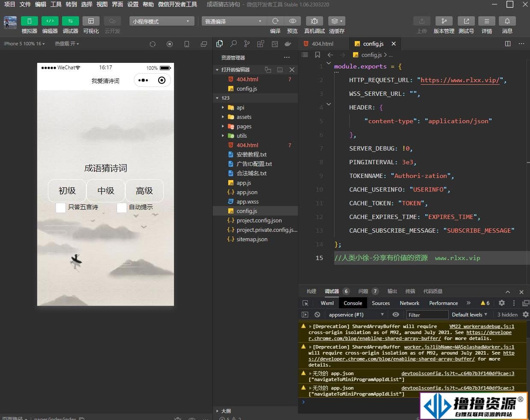
Task: Click the bookmark icon in the editor toolbar
Action: tap(317, 55)
